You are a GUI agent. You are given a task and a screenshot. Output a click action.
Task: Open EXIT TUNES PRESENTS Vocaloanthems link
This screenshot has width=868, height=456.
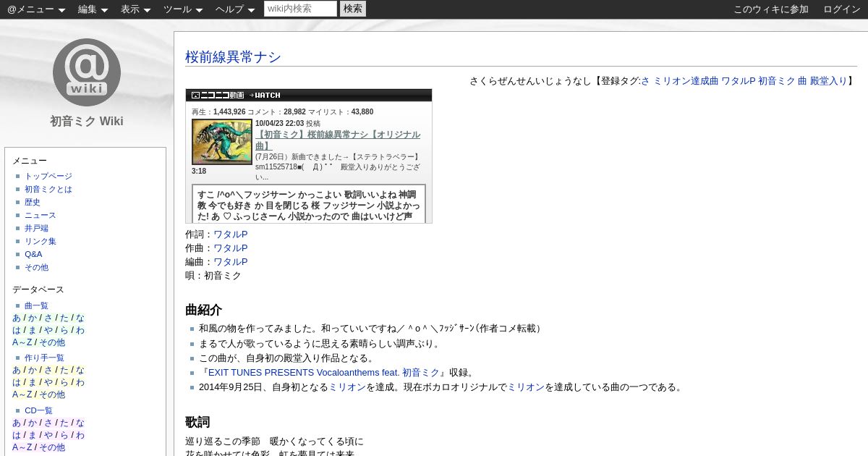point(324,373)
